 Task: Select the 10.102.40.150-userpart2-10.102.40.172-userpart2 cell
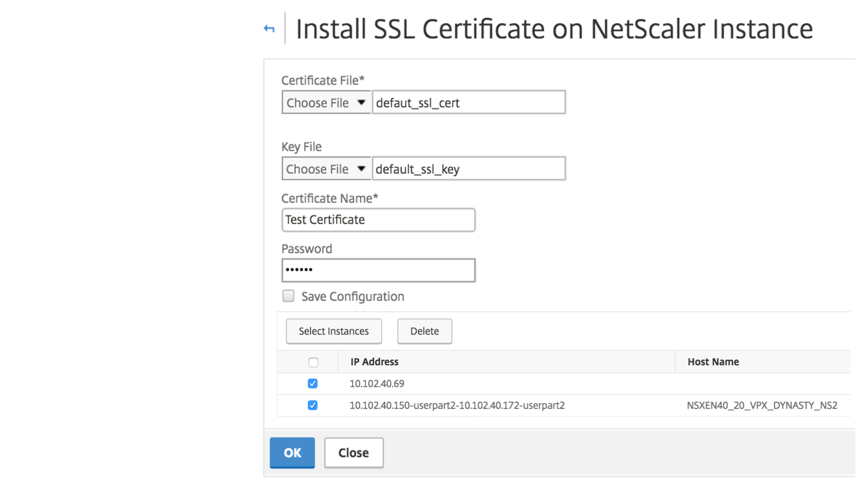(x=457, y=406)
